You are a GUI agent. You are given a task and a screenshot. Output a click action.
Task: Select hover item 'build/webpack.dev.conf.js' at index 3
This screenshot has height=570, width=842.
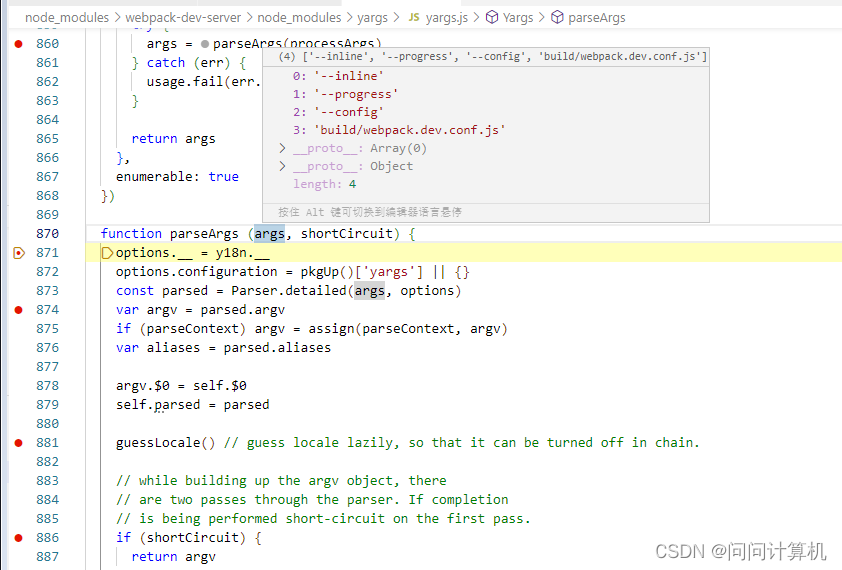coord(399,130)
